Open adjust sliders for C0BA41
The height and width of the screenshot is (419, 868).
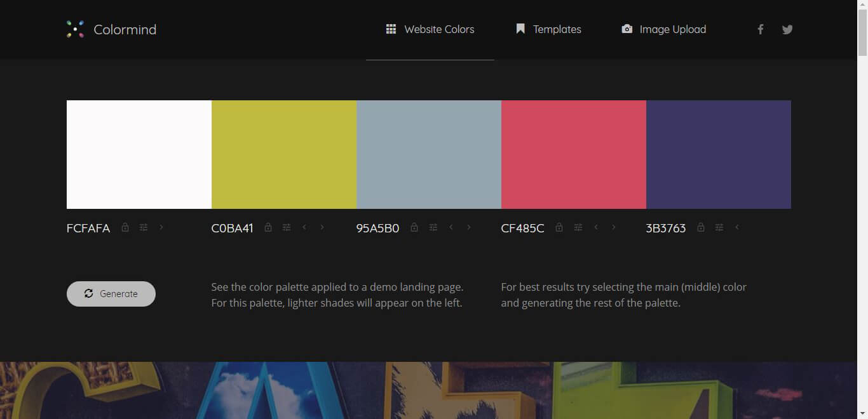pos(287,227)
